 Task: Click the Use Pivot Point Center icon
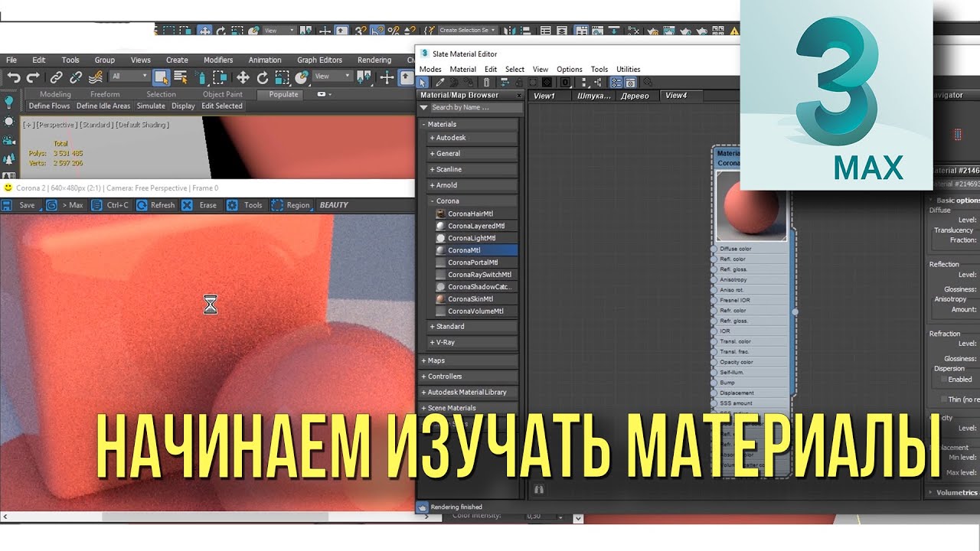tap(364, 77)
